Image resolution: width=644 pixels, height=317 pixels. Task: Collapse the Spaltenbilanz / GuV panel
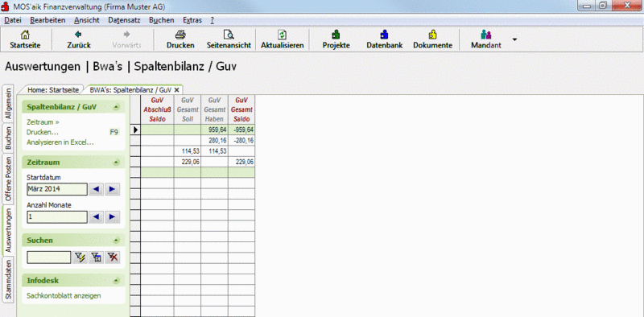[116, 107]
